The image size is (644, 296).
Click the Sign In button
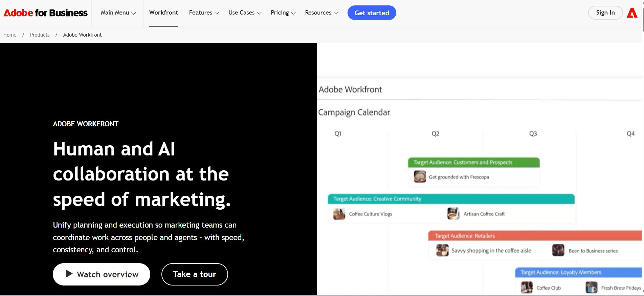click(x=605, y=13)
